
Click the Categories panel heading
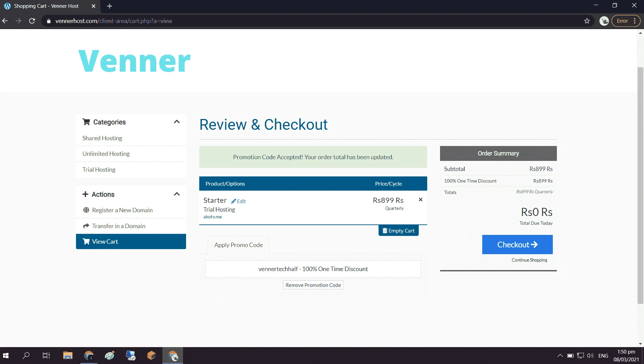(109, 122)
